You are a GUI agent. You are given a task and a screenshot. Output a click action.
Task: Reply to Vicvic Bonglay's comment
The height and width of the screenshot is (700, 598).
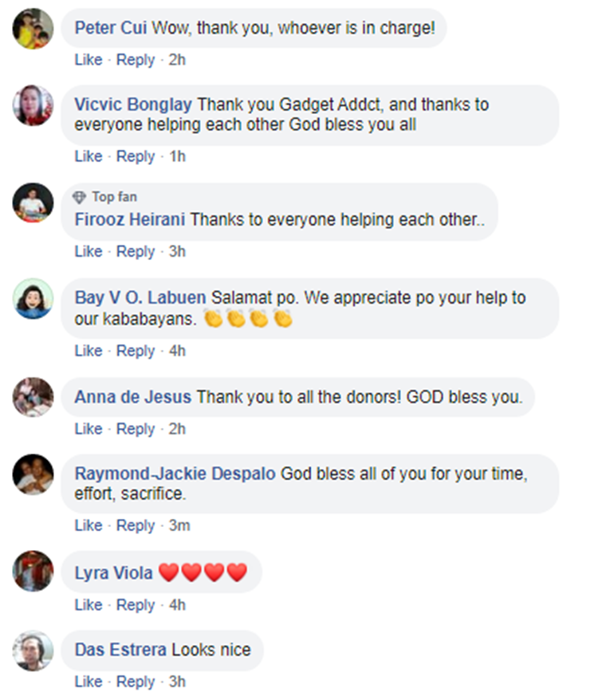click(136, 156)
